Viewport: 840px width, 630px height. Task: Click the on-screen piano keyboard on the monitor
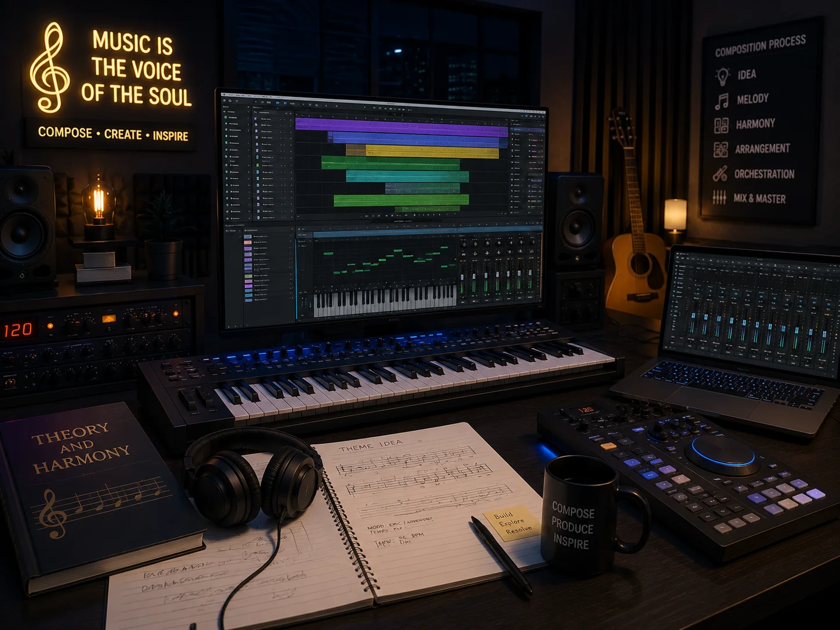coord(385,300)
